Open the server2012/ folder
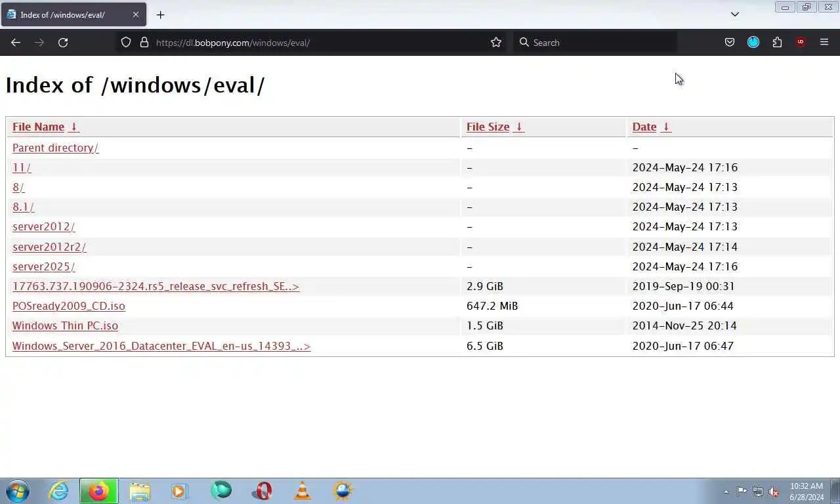 [43, 226]
